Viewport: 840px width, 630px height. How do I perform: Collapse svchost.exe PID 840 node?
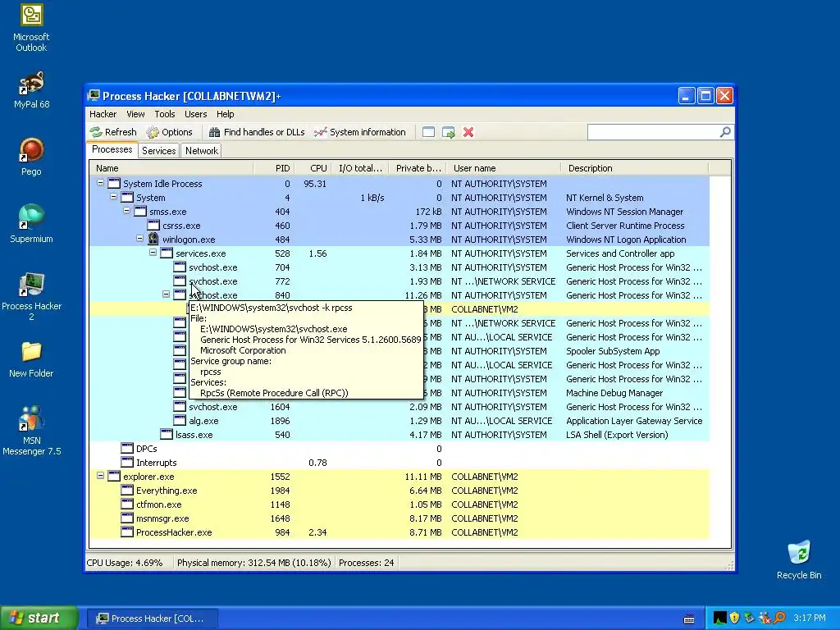(x=166, y=294)
